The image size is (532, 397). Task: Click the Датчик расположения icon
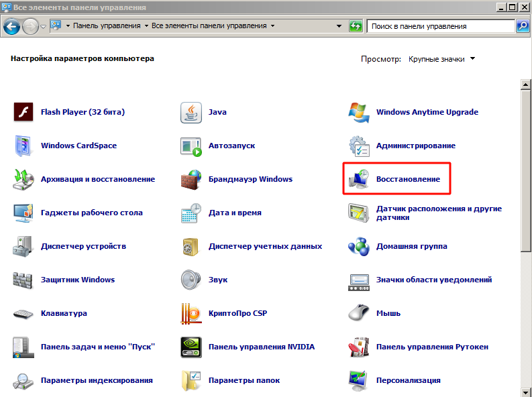click(x=359, y=213)
